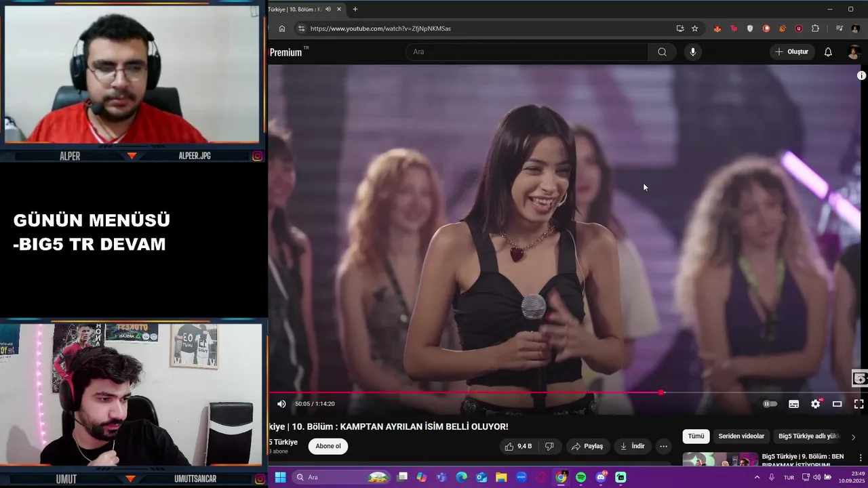
Task: Open the YouTube account avatar menu
Action: coord(854,52)
